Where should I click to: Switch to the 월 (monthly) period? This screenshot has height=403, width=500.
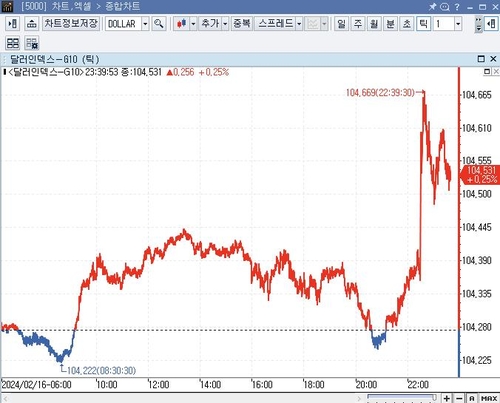pyautogui.click(x=374, y=24)
